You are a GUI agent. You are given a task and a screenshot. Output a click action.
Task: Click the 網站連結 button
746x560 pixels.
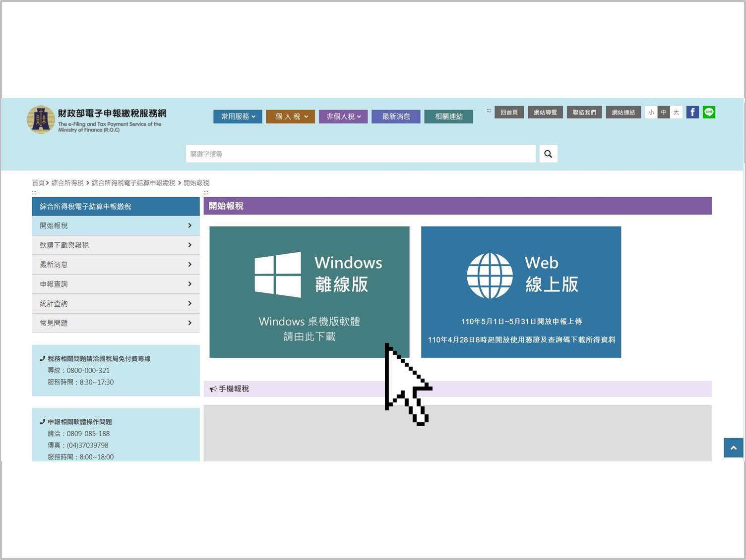click(623, 112)
